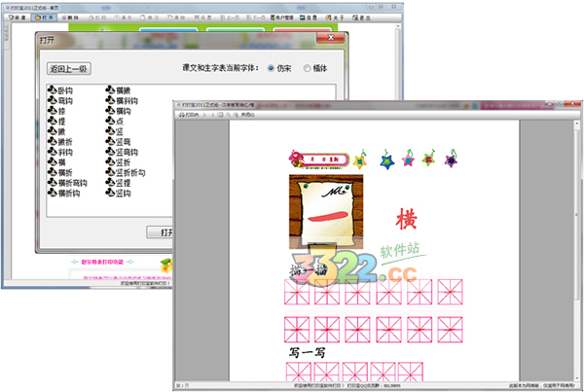Click 上一页 (Previous page) in main toolbar

[x=229, y=18]
